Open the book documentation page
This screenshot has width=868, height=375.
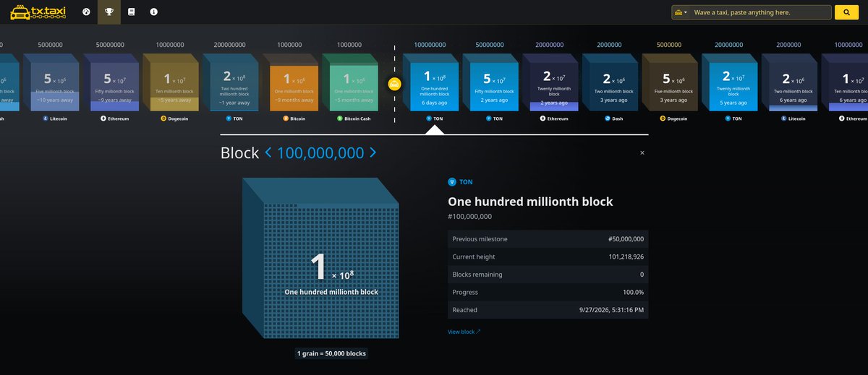click(131, 12)
